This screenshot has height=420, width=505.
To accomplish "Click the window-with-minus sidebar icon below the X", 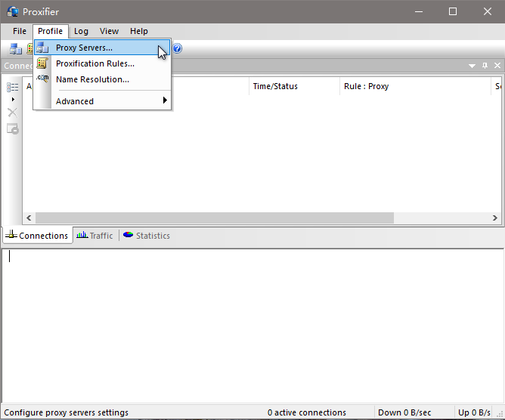I will tap(13, 128).
